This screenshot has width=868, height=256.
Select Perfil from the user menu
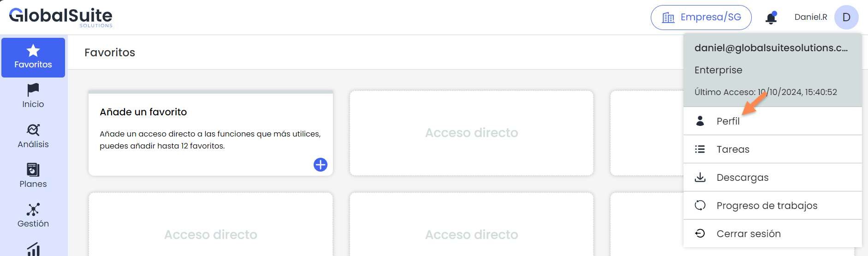coord(728,121)
